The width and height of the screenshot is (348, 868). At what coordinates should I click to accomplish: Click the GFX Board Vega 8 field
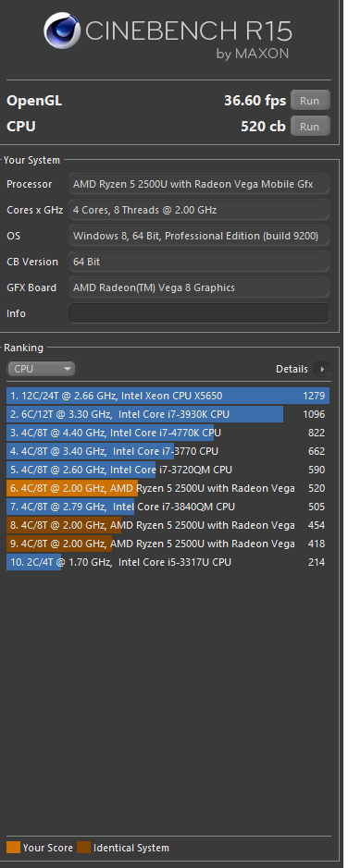point(199,287)
